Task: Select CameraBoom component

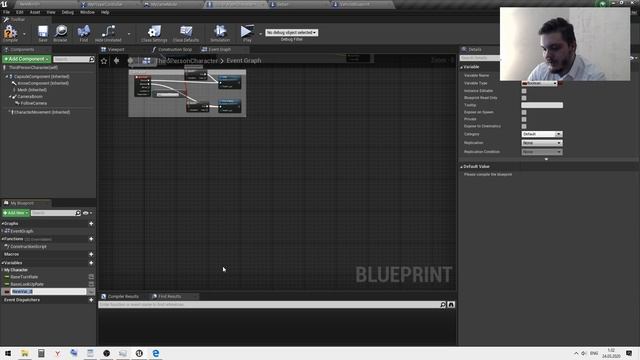Action: click(x=30, y=97)
